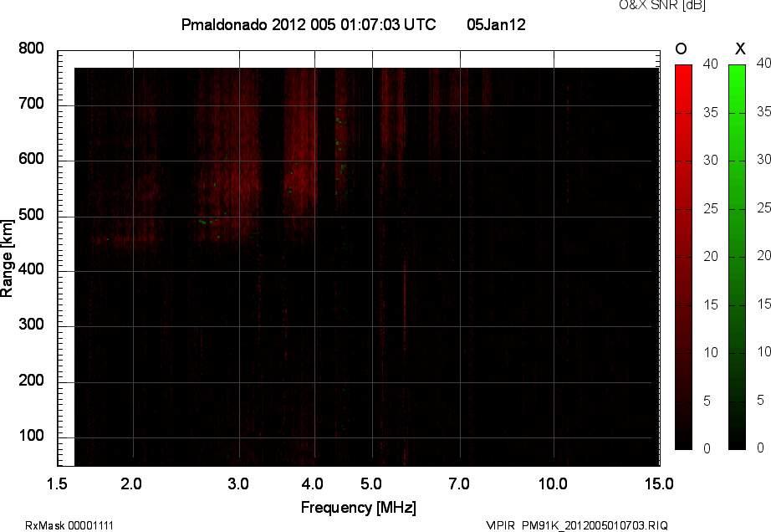
Task: Click the 'O&X SNR [dB]' legend heading
Action: click(x=662, y=5)
